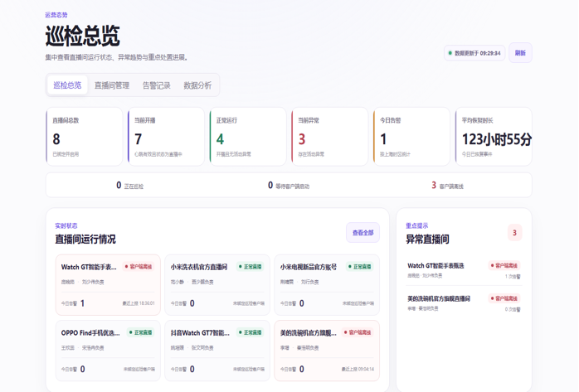This screenshot has width=579, height=392.
Task: Click the 1 次告警 text in 异常直播间 list
Action: coord(513,277)
